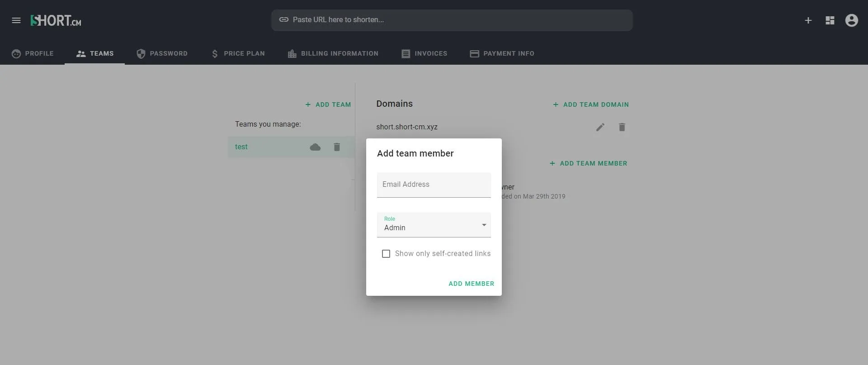Click Add Team button
The image size is (868, 365).
point(328,104)
